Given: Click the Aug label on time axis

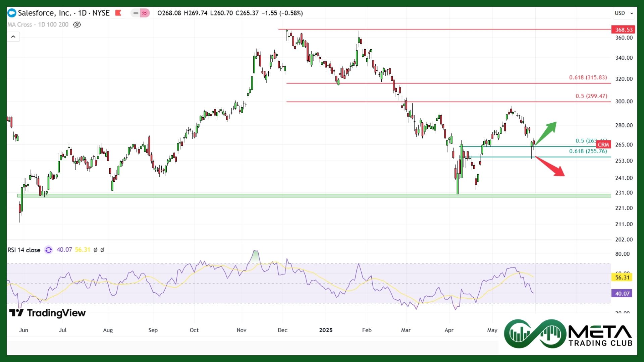Looking at the screenshot, I should 108,330.
